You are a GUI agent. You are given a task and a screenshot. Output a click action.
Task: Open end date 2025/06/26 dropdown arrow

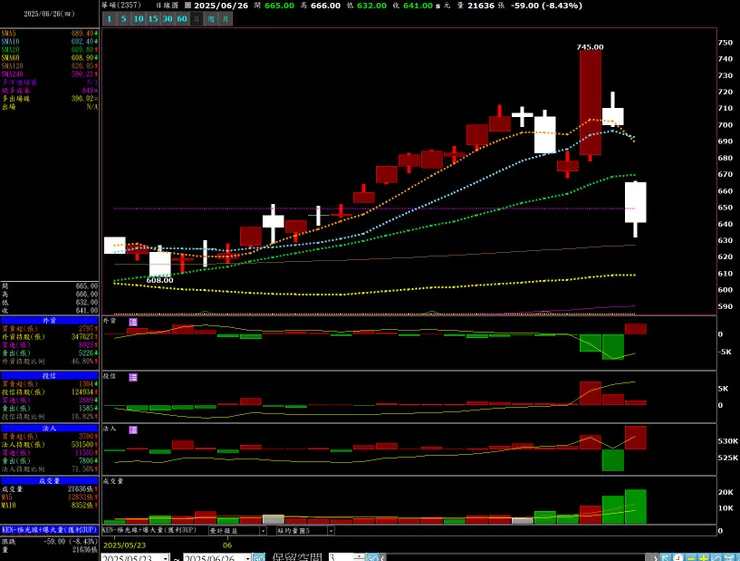pyautogui.click(x=247, y=558)
